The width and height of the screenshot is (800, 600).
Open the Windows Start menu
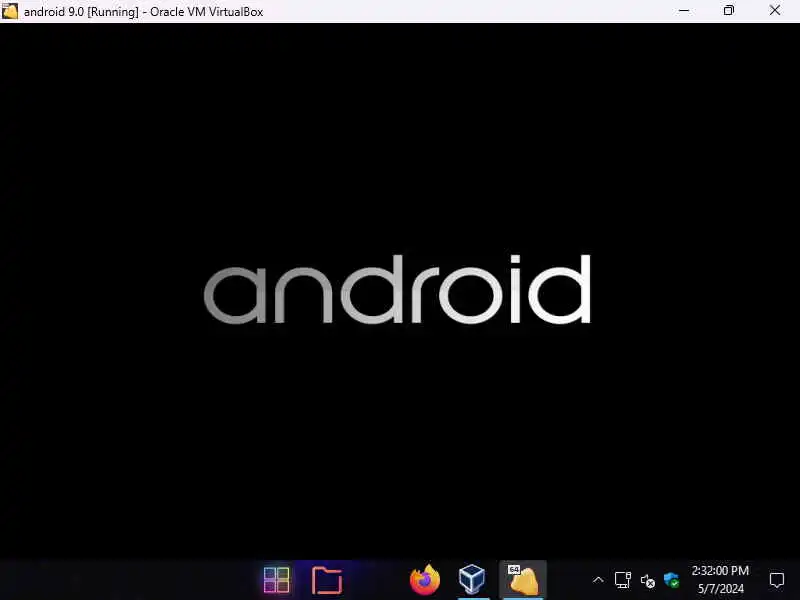[277, 580]
